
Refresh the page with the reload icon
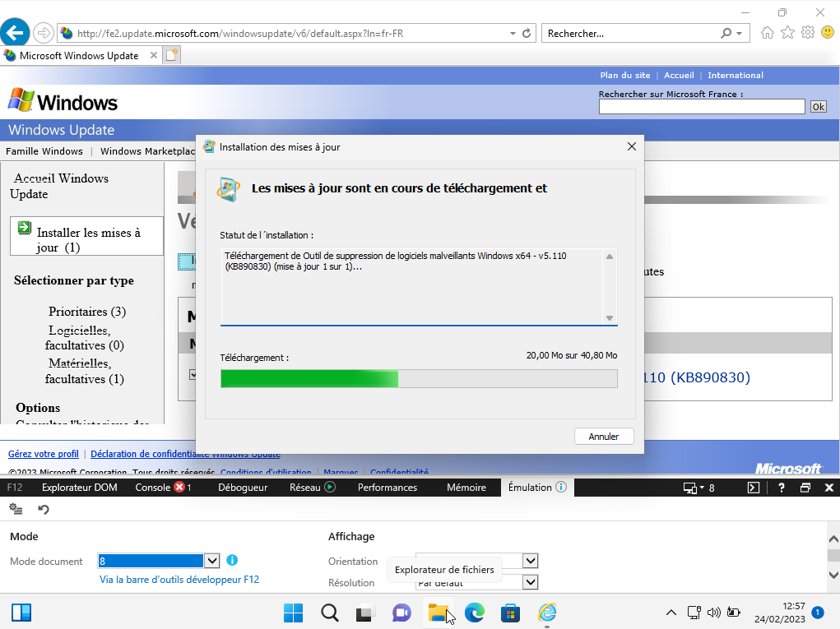tap(527, 33)
